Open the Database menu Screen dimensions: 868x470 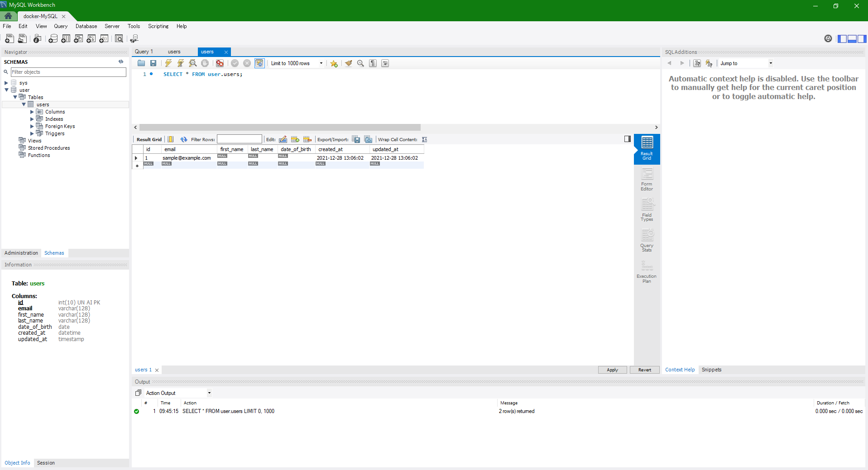[x=86, y=26]
